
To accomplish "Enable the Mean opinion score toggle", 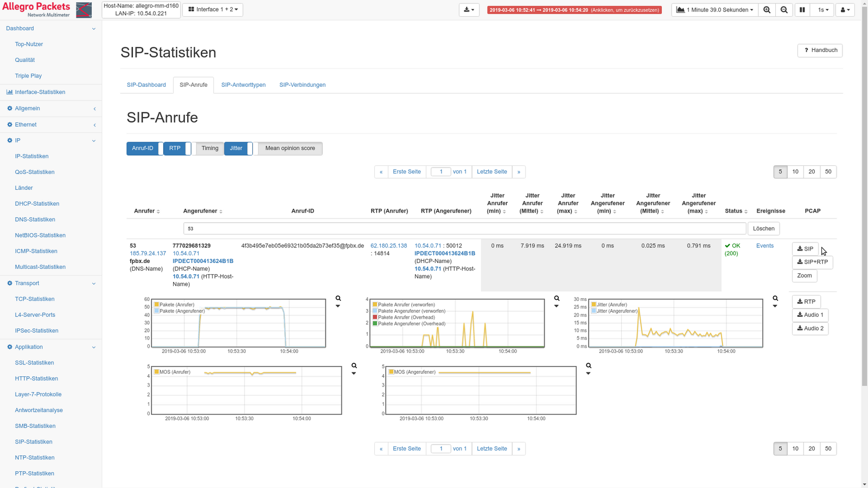I will (289, 149).
